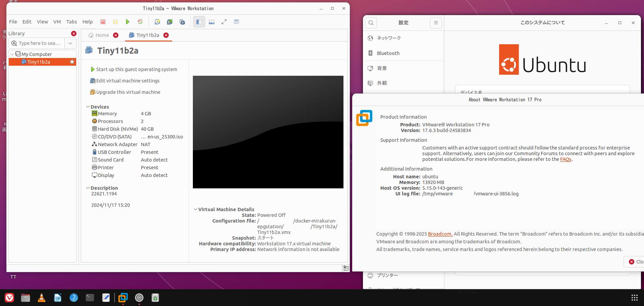Click the Display device icon
The image size is (644, 306).
tap(95, 175)
